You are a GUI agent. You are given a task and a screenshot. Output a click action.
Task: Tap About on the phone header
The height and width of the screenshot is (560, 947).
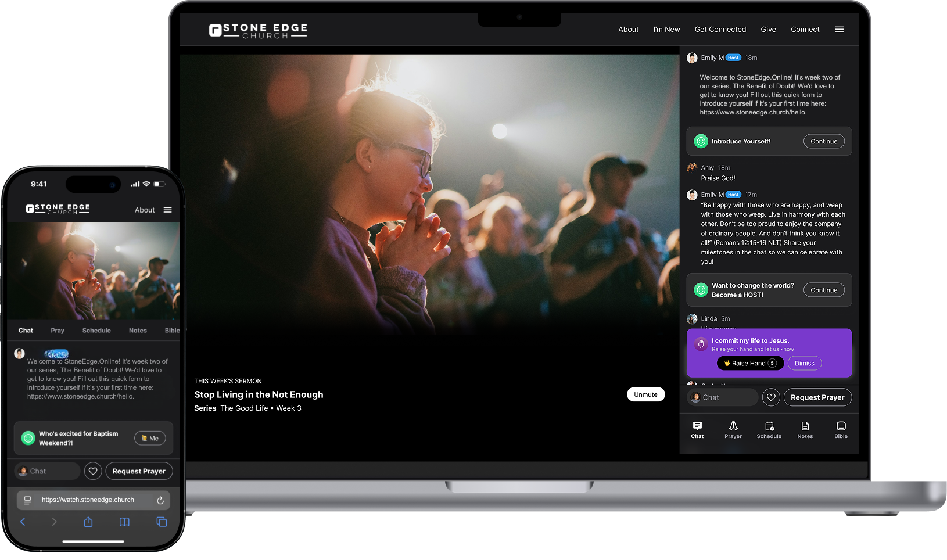pos(145,210)
